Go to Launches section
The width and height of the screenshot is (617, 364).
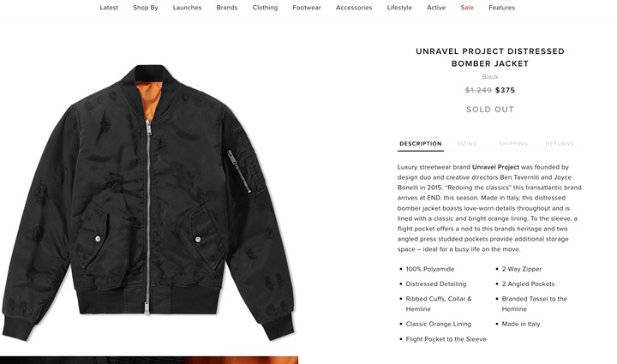[187, 8]
